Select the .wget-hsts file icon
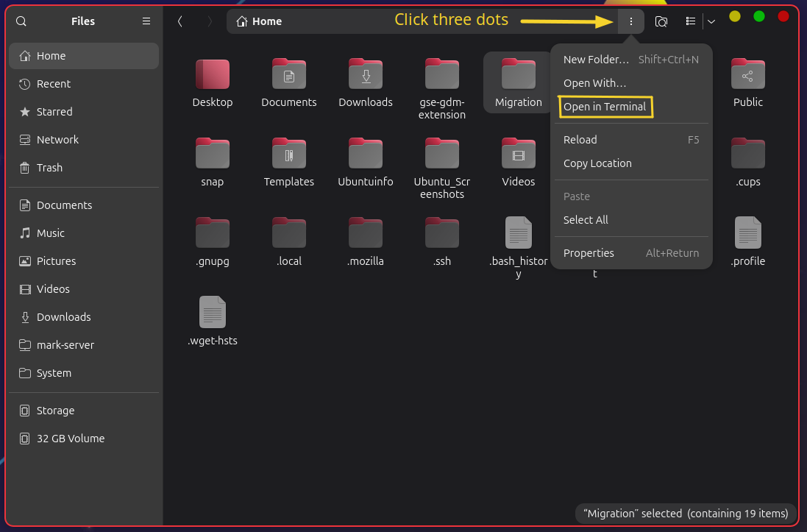The image size is (807, 532). coord(213,312)
